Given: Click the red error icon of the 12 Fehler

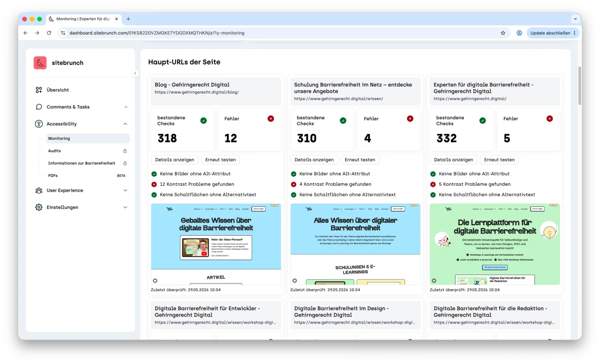Looking at the screenshot, I should (271, 119).
